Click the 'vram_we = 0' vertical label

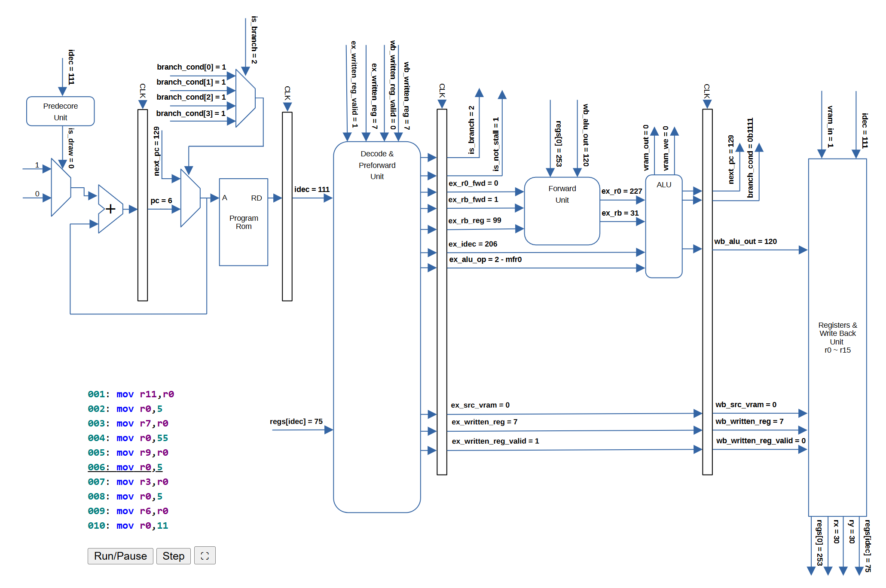(x=666, y=148)
